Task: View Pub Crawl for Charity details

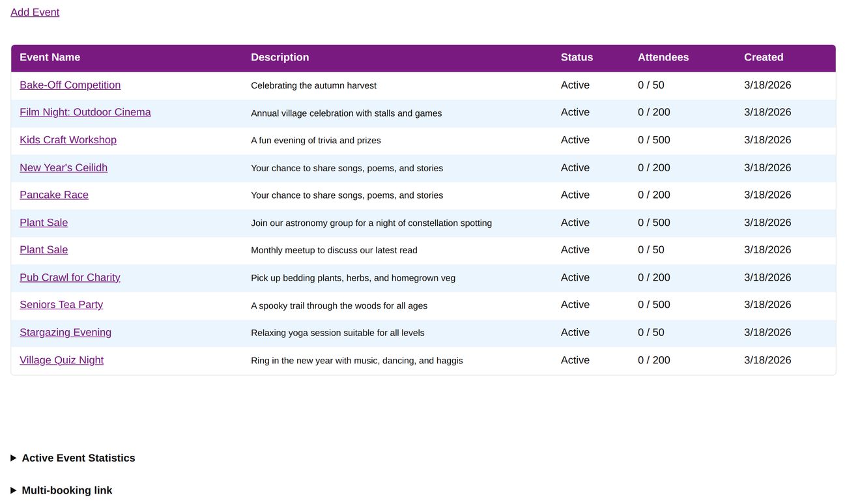Action: 70,277
